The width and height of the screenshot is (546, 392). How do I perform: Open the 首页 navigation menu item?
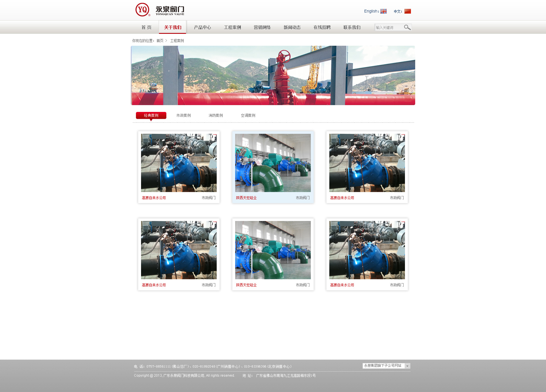tap(146, 27)
